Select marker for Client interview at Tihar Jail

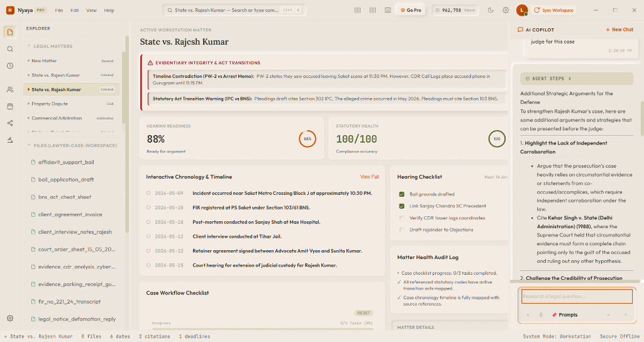coord(148,236)
